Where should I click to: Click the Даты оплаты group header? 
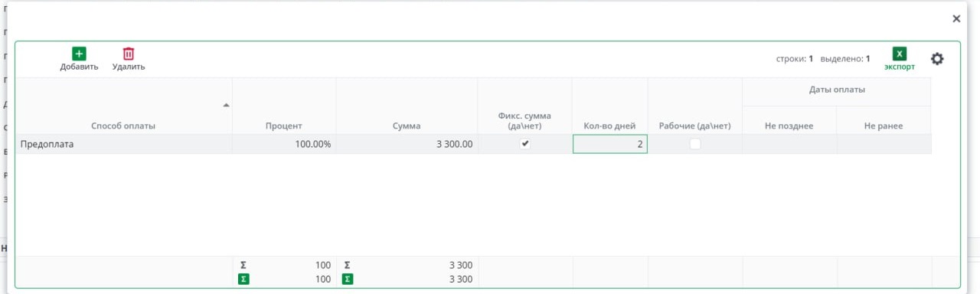coord(837,90)
